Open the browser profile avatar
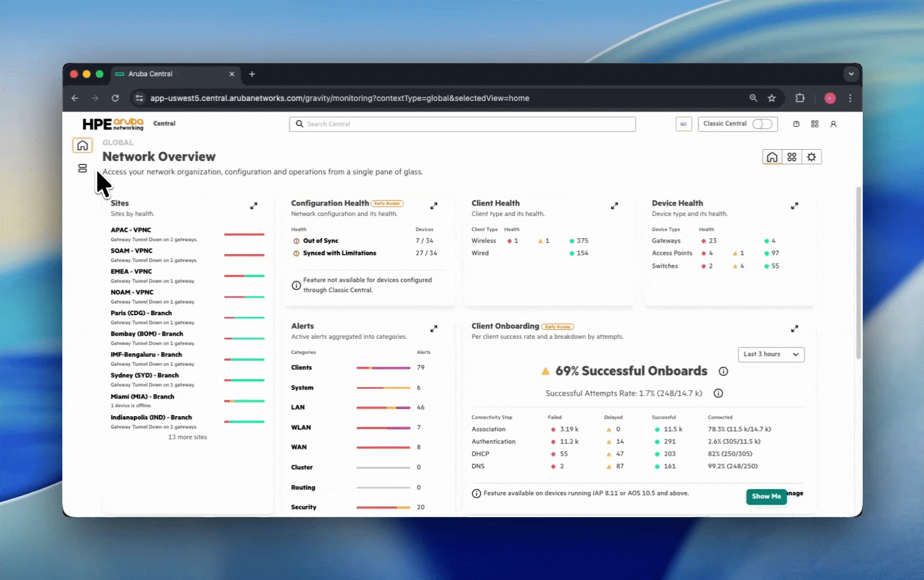The image size is (924, 580). (830, 98)
